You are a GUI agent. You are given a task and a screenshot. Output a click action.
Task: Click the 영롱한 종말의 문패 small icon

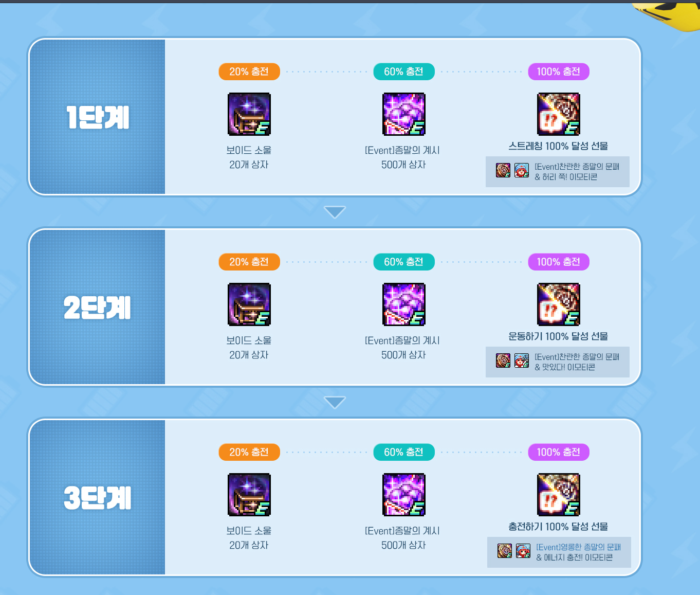point(505,551)
